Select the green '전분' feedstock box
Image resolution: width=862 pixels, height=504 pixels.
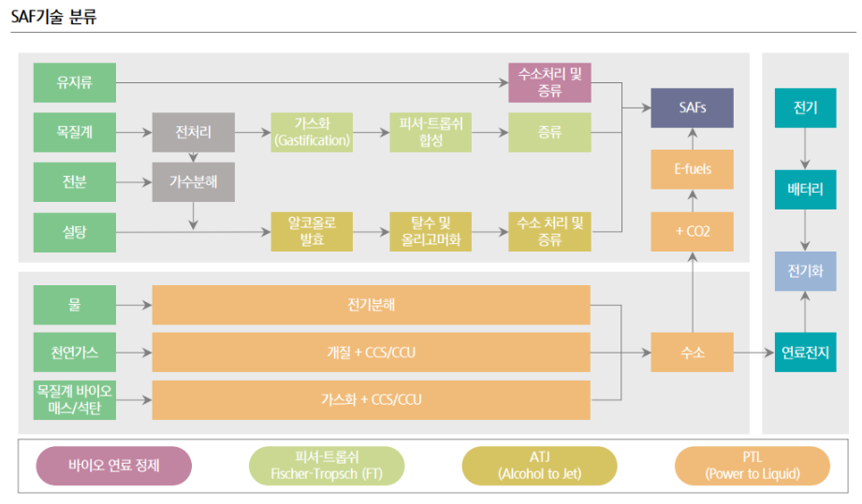point(75,181)
